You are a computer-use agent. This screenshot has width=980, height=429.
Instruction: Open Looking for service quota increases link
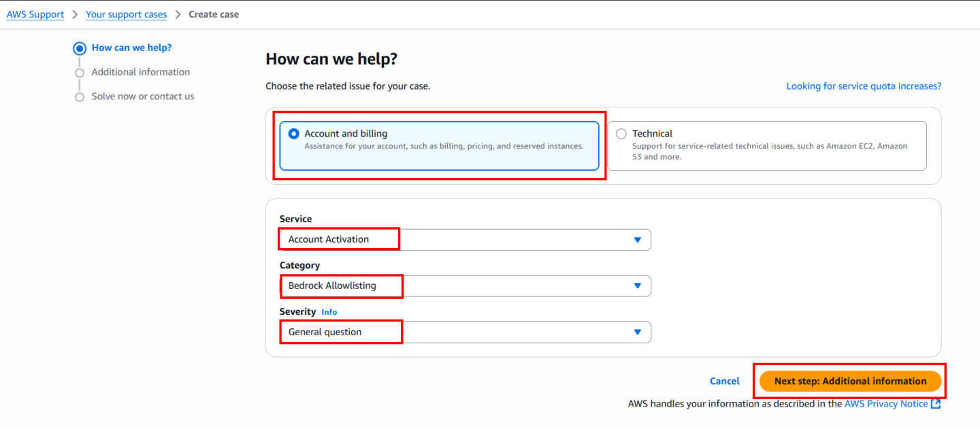[864, 86]
